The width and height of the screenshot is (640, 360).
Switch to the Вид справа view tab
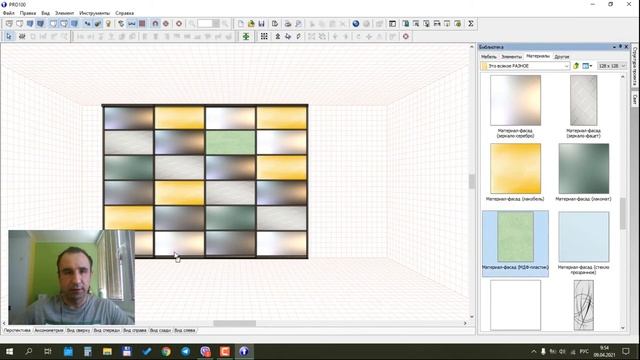click(135, 330)
